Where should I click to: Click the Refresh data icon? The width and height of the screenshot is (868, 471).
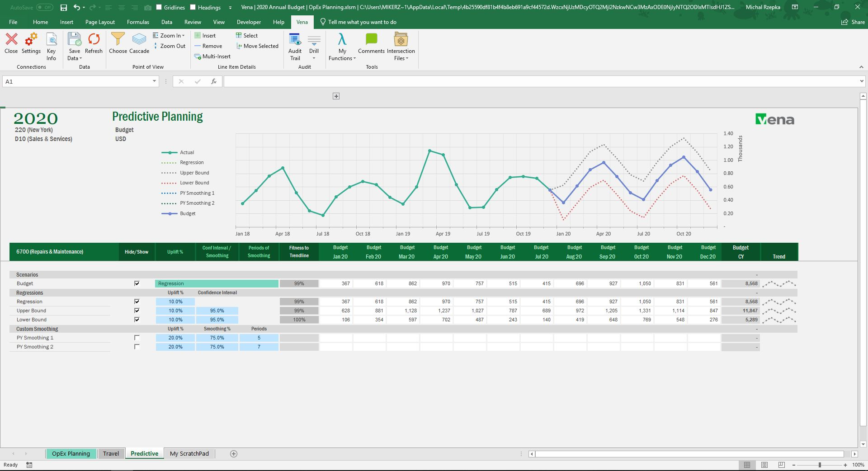[x=94, y=40]
